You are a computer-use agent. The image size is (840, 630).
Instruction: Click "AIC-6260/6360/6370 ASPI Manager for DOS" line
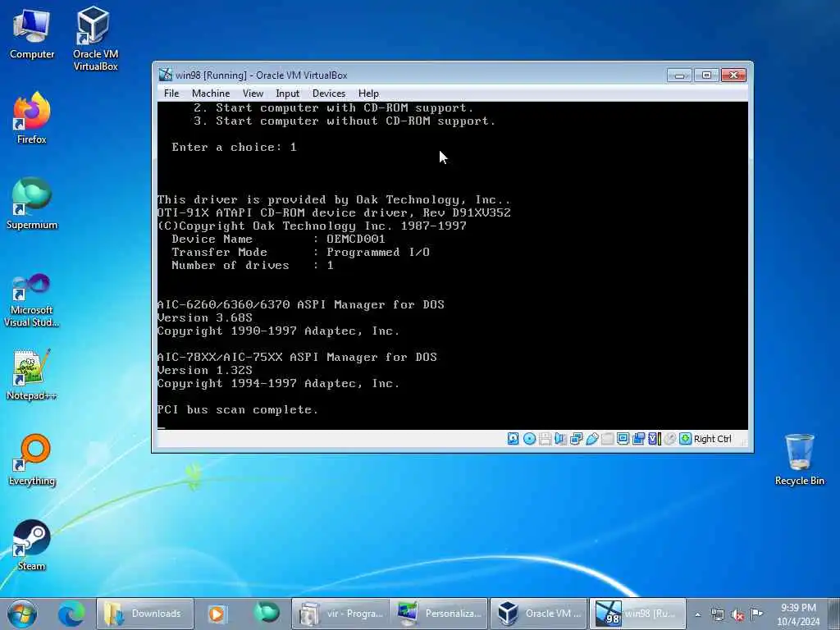[x=300, y=305]
